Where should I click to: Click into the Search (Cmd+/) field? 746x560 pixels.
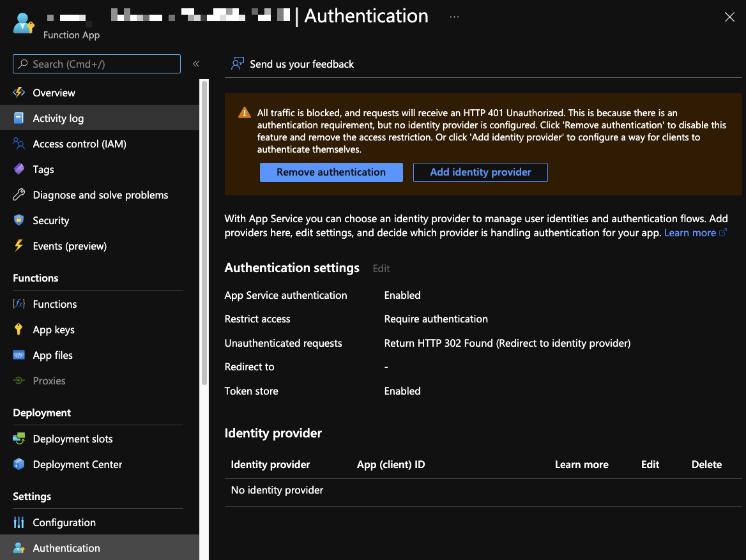[x=96, y=64]
